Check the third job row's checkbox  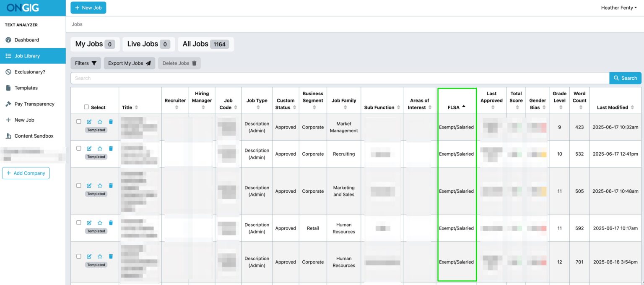point(79,185)
